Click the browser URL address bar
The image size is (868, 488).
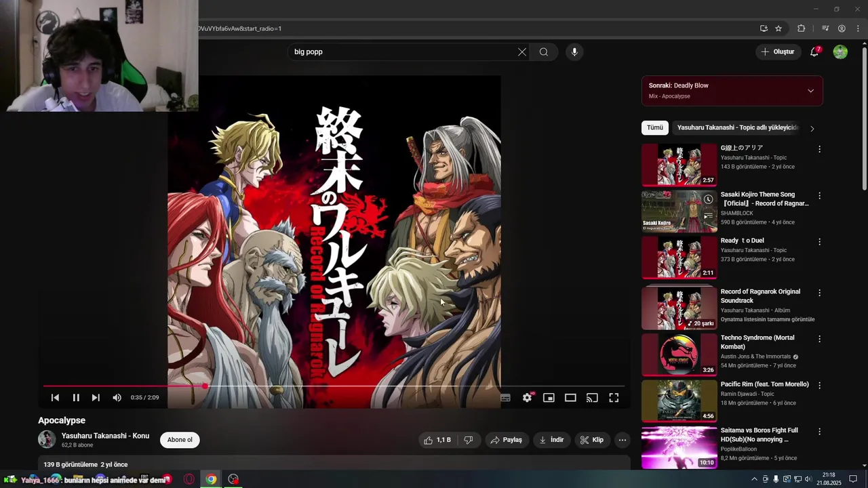pyautogui.click(x=475, y=28)
